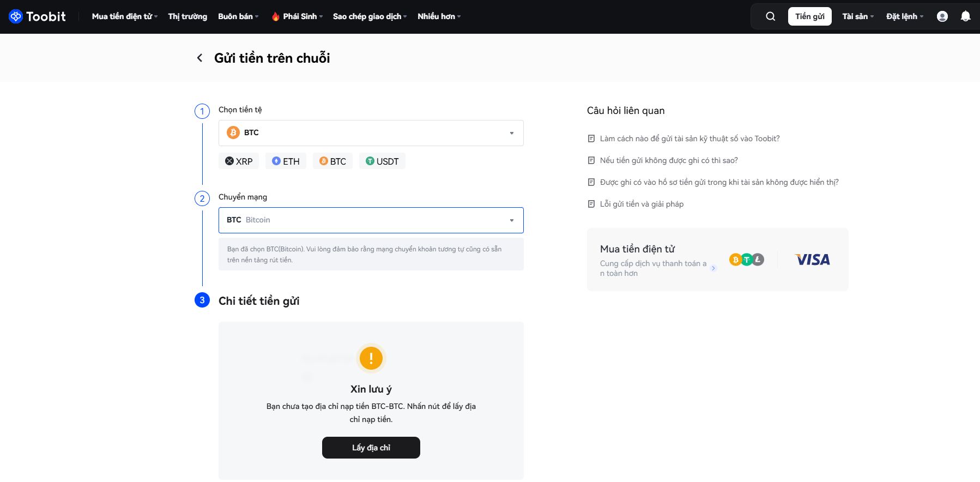
Task: Select XRP quick currency chip
Action: tap(239, 161)
